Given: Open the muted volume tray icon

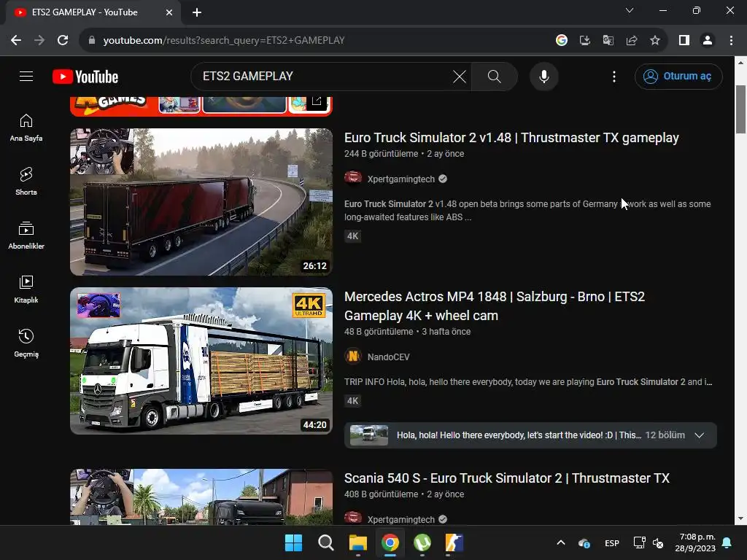Looking at the screenshot, I should [x=658, y=542].
